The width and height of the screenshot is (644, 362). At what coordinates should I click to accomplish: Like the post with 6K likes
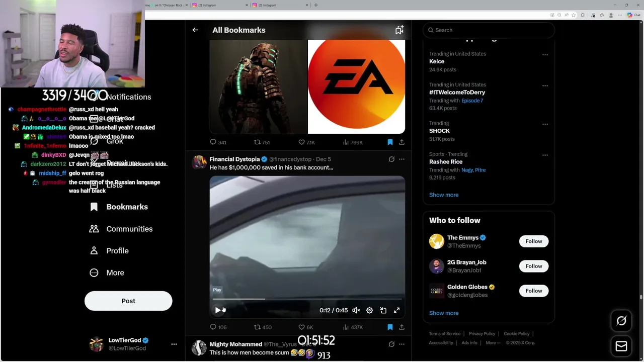(305, 327)
